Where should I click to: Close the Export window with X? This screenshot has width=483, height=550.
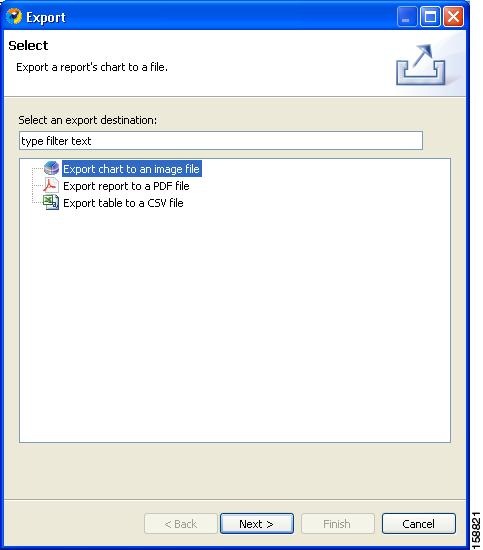pyautogui.click(x=454, y=17)
